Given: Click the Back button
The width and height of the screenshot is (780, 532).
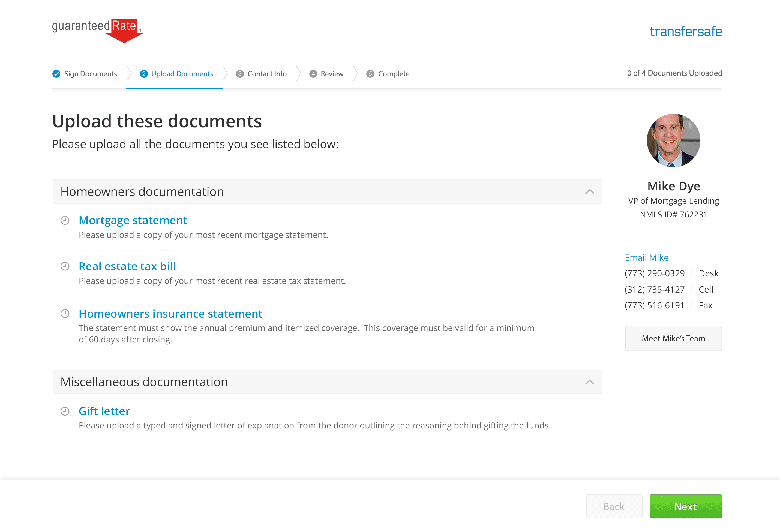Looking at the screenshot, I should [x=614, y=506].
